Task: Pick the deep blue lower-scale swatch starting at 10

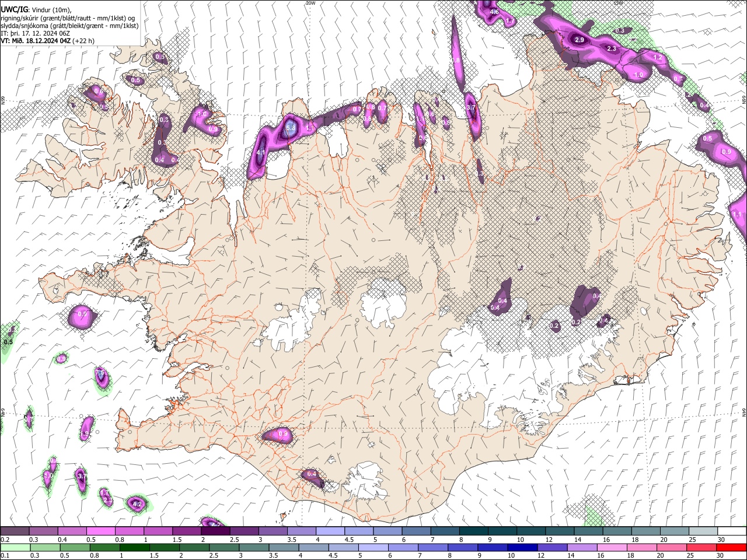Action: point(523,547)
